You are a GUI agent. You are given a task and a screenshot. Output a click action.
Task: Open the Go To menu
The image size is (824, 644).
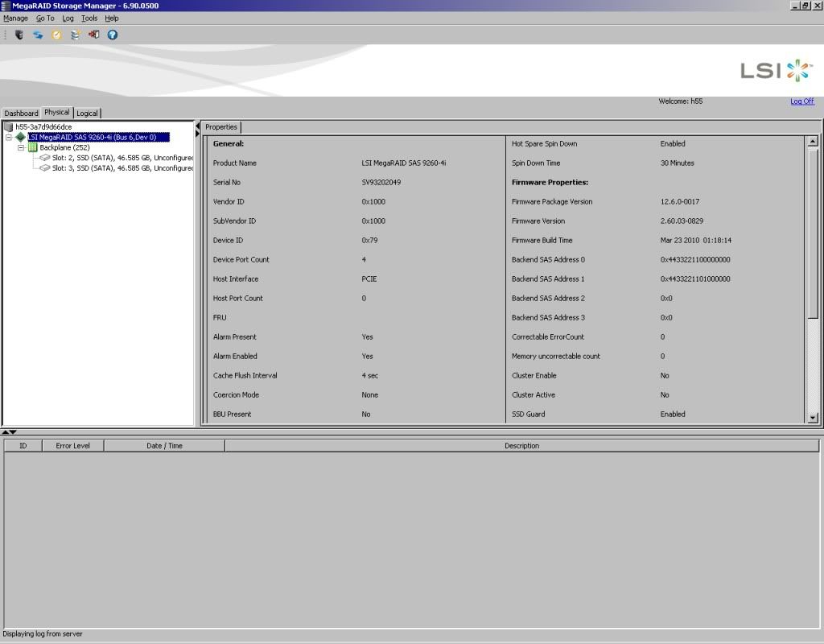[x=45, y=19]
